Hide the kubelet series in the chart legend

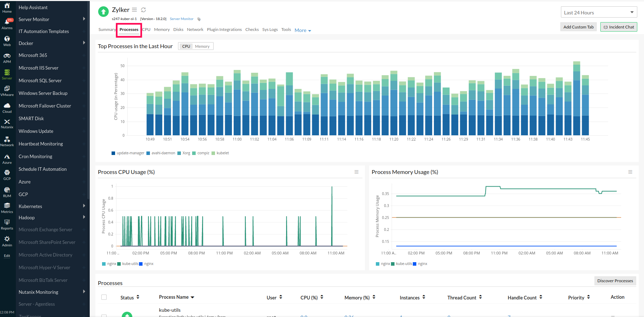pos(223,153)
